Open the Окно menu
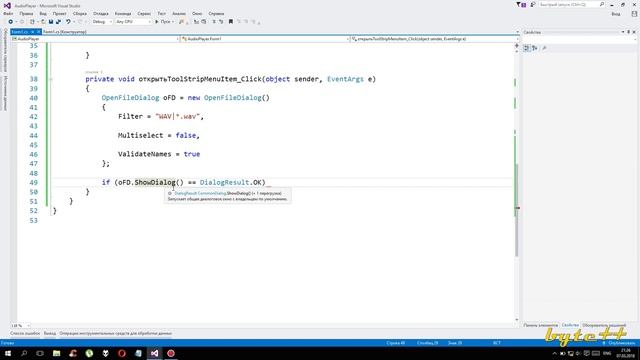This screenshot has width=640, height=360. click(197, 13)
